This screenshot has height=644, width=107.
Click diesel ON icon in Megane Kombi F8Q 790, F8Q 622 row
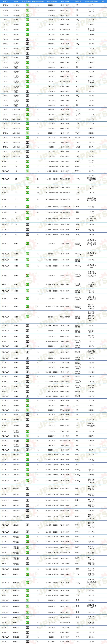coord(28,564)
